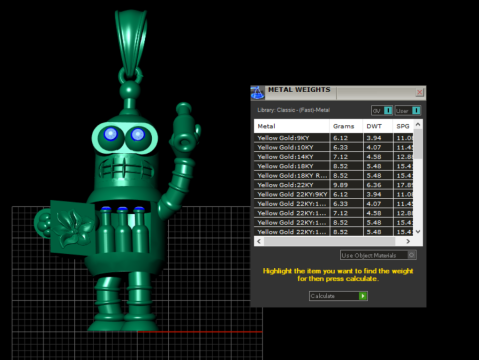Click 7.12 grams in Yellow Gold:14KY row

[x=346, y=157]
